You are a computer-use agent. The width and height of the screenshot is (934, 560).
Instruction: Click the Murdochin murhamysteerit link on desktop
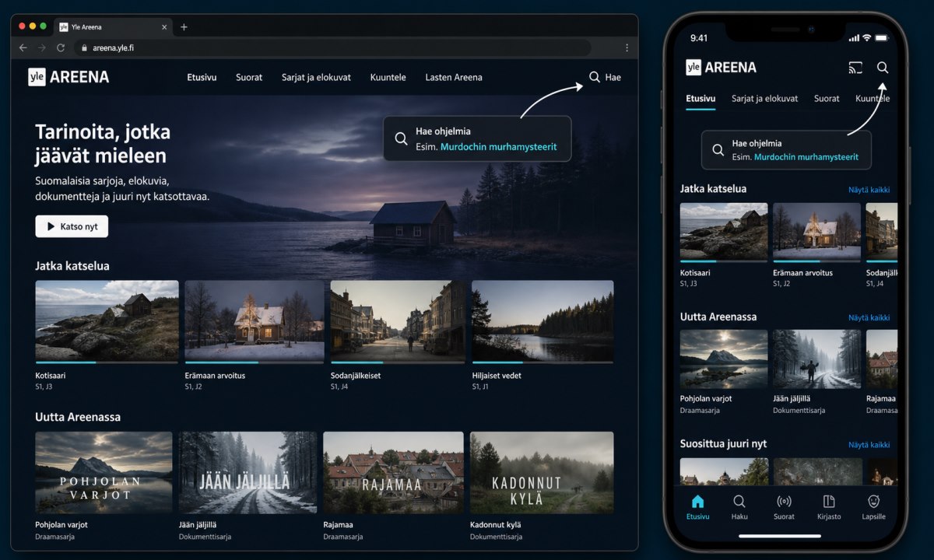coord(499,146)
